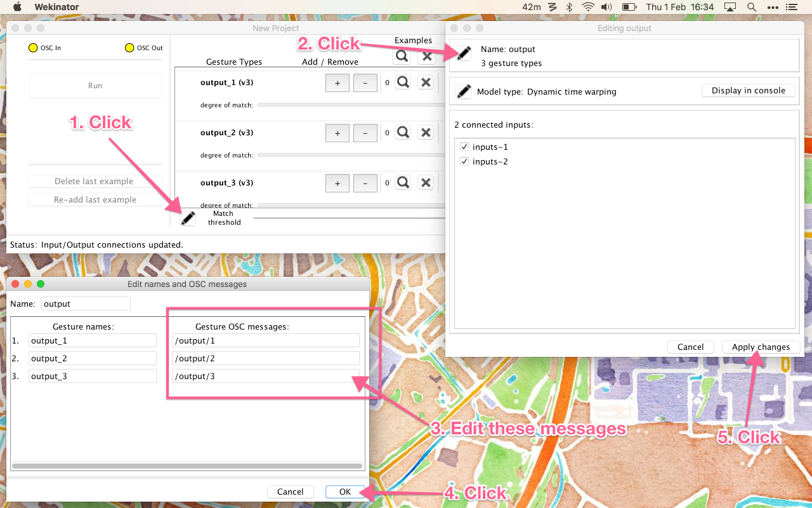Viewport: 812px width, 508px height.
Task: View examples for output_1 with magnifier icon
Action: coord(403,83)
